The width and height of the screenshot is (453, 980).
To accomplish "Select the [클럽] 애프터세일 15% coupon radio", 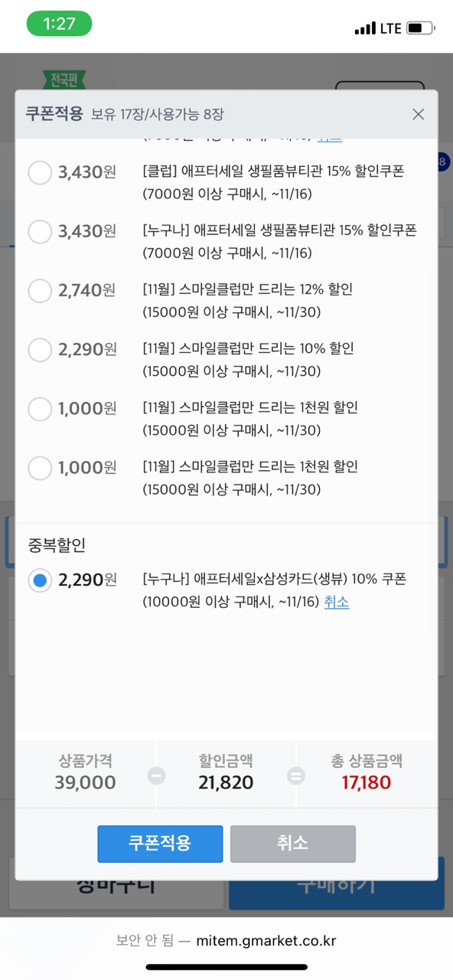I will (x=40, y=172).
